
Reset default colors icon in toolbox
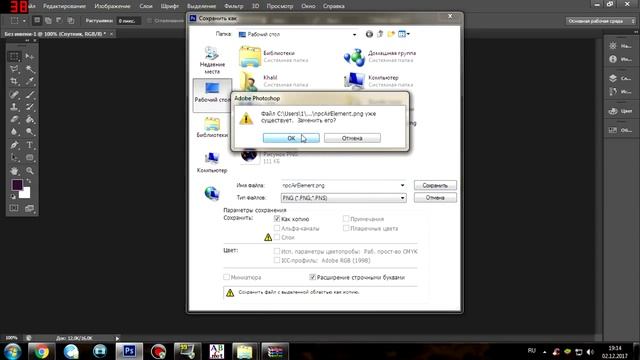13,196
